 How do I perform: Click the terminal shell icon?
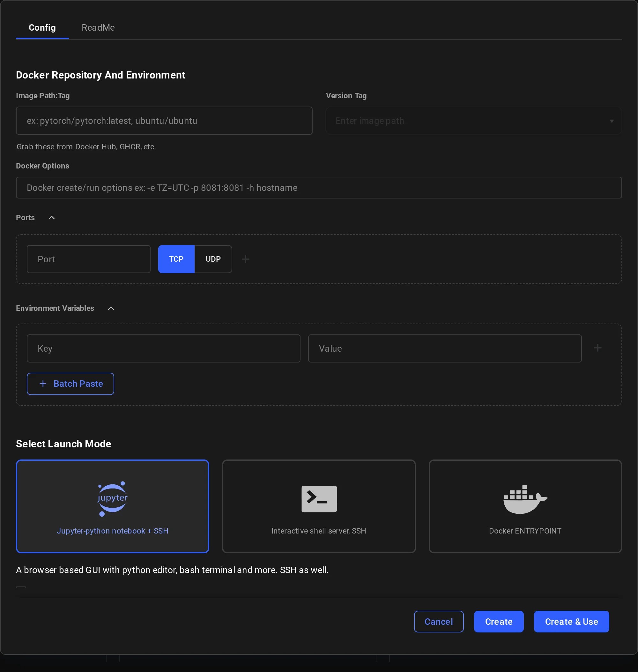tap(319, 499)
